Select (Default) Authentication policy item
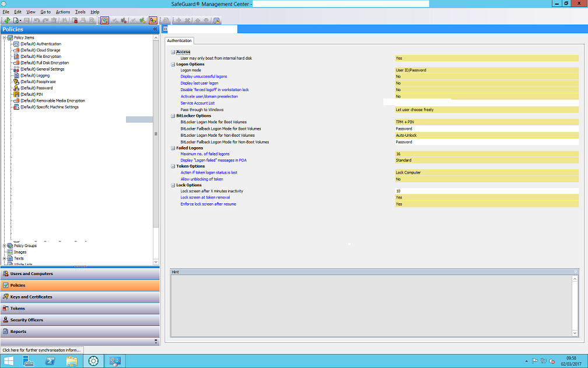 (40, 44)
